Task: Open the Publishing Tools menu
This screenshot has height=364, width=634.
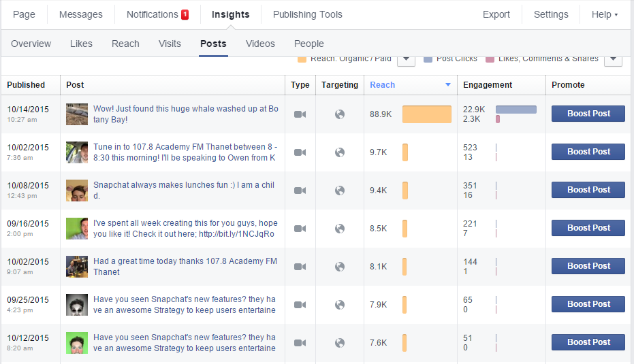Action: tap(307, 14)
